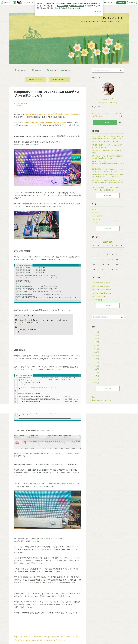Open the PC ( 706 ) theme
This screenshot has height=644, width=138.
pos(95,213)
